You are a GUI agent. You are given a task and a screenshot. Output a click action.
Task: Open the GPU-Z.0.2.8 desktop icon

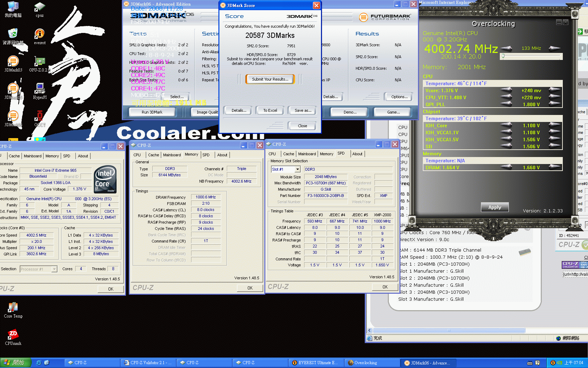tap(40, 64)
